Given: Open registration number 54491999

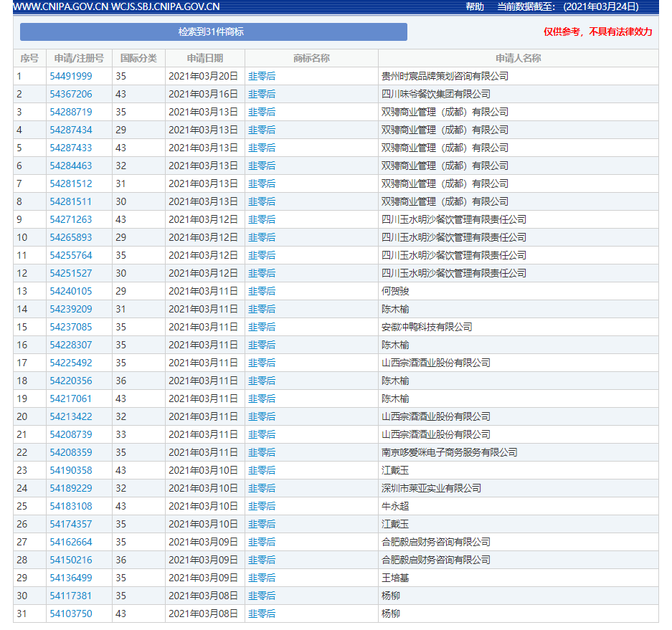Looking at the screenshot, I should [x=71, y=76].
